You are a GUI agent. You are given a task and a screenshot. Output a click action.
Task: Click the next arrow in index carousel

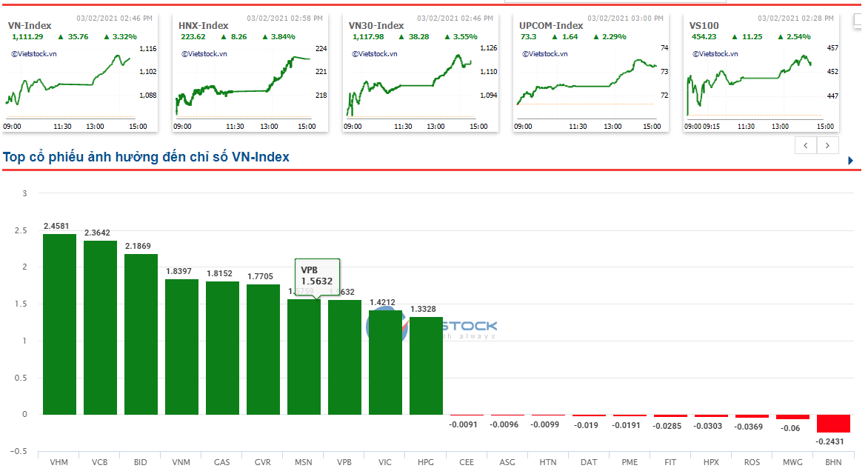(x=828, y=146)
